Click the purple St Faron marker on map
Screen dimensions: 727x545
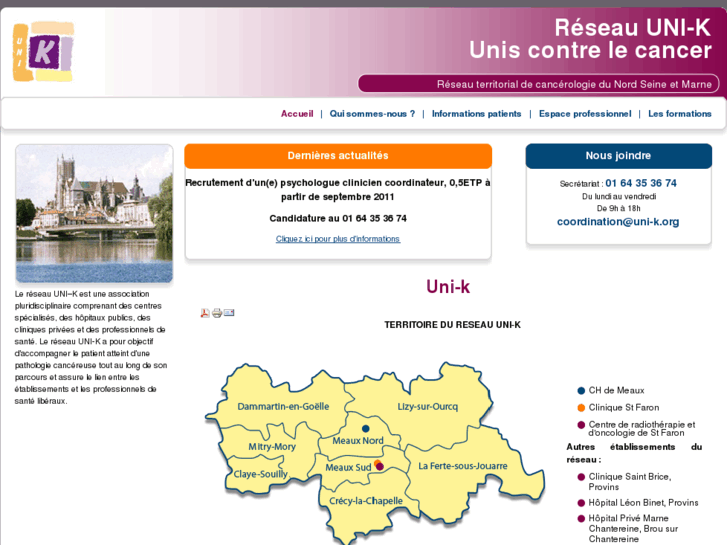click(x=380, y=467)
